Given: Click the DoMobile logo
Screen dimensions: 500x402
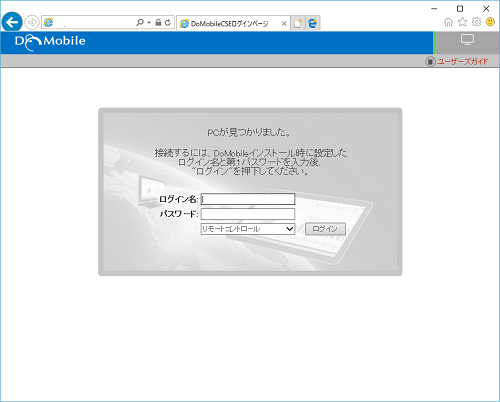Looking at the screenshot, I should 50,43.
